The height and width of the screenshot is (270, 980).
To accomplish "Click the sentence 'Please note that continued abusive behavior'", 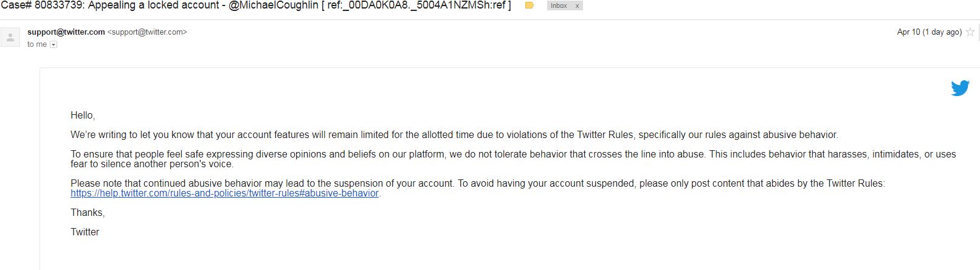I will [x=262, y=183].
